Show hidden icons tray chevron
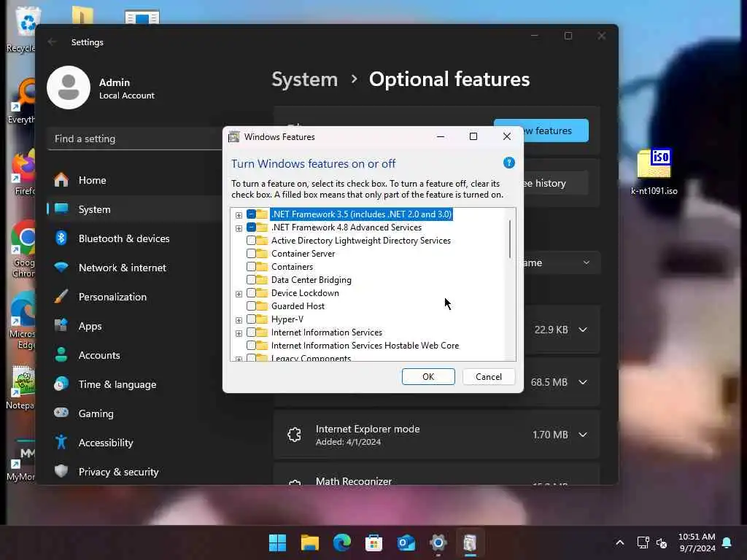Viewport: 747px width, 560px height. click(x=620, y=542)
